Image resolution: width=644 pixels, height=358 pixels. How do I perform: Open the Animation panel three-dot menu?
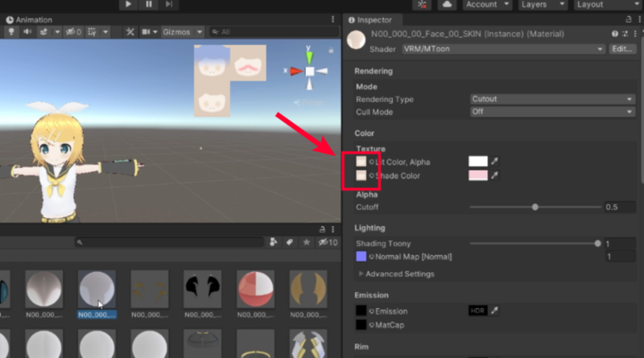coord(332,19)
